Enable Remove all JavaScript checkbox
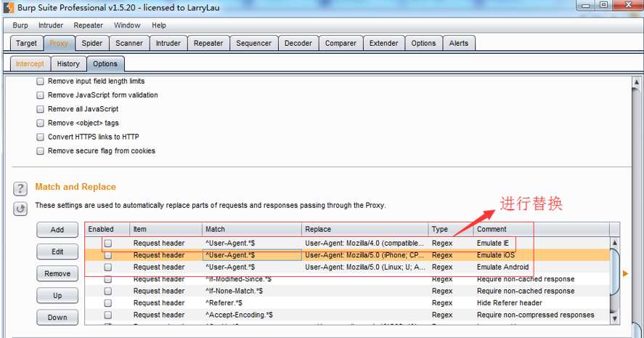 point(41,109)
